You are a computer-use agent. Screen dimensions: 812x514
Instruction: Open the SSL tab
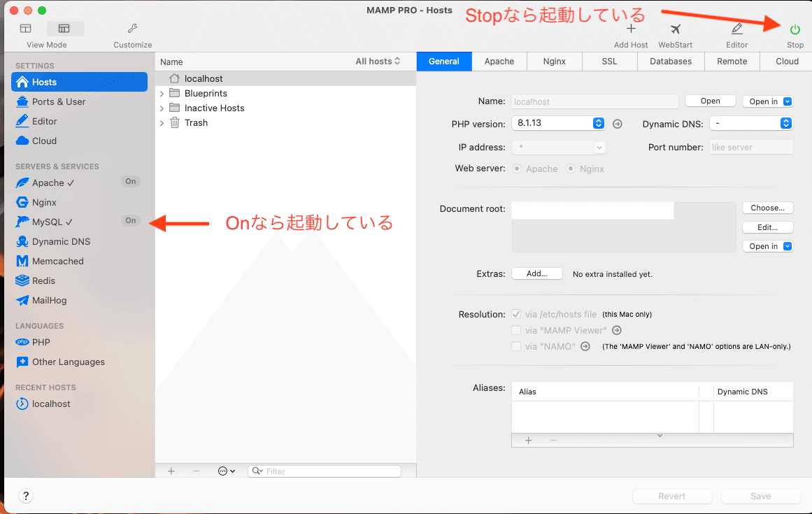(x=609, y=62)
